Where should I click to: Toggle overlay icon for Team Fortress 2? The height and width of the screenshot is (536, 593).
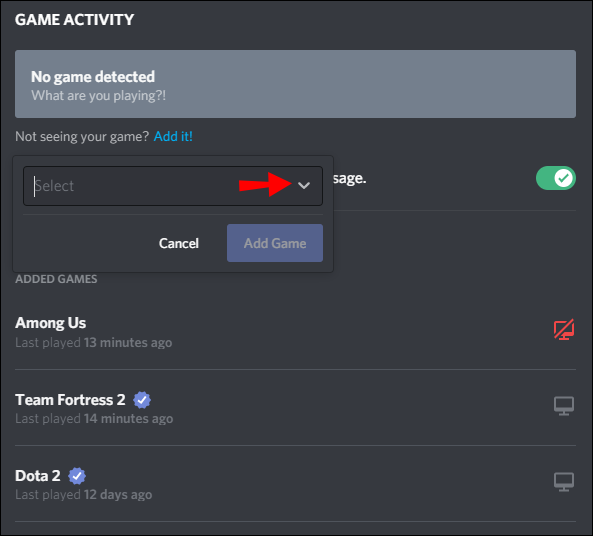point(564,406)
